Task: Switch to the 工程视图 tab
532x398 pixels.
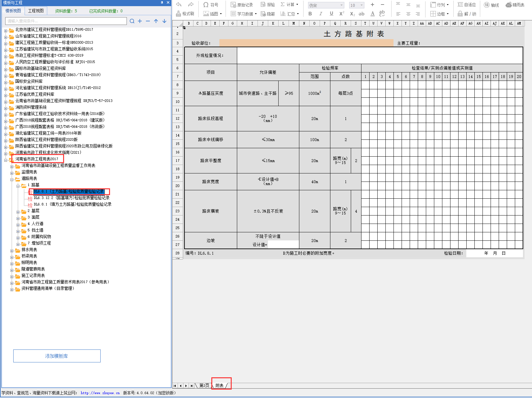Action: (36, 11)
